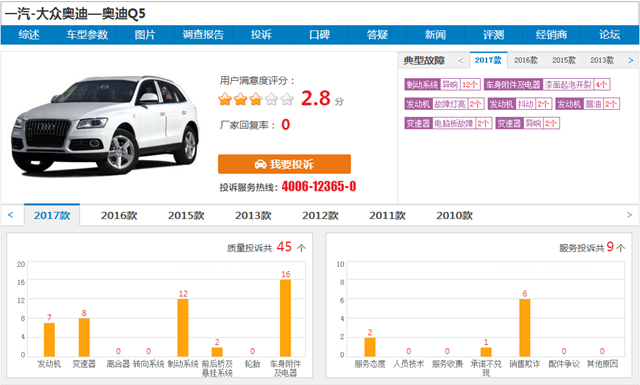
Task: Click the 质量投诉共 45 个 heading
Action: 267,247
